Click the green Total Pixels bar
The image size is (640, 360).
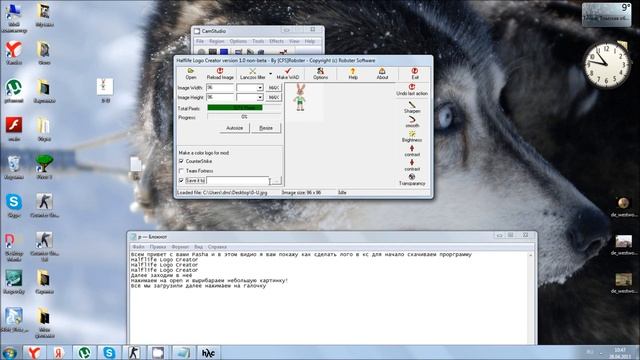click(x=235, y=108)
